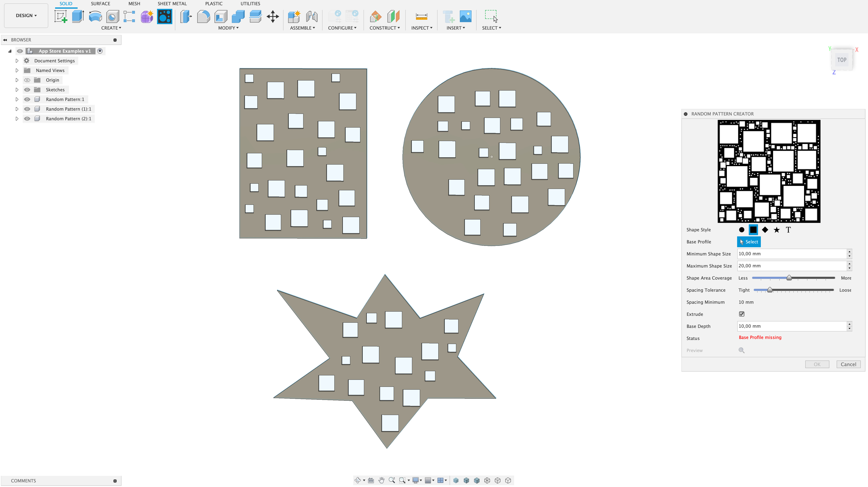Viewport: 868px width, 487px height.
Task: Click the Measure tool icon
Action: [x=421, y=16]
